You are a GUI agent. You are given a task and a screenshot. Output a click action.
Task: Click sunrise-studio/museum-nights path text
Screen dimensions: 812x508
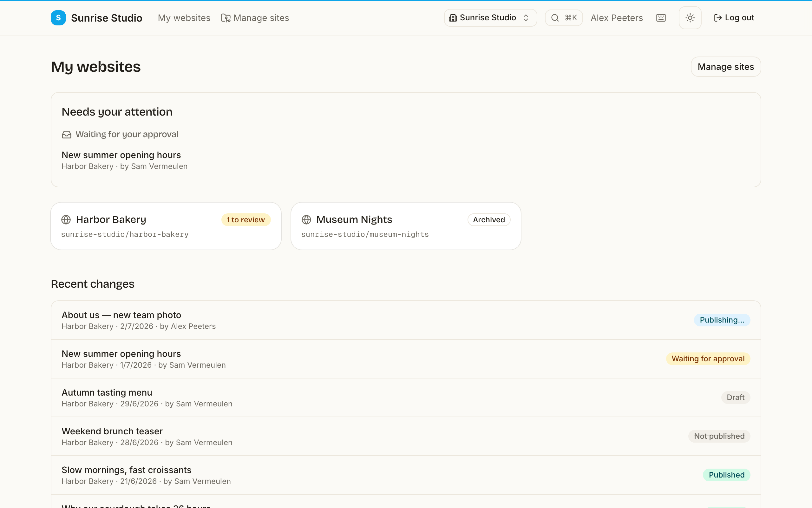tap(365, 235)
